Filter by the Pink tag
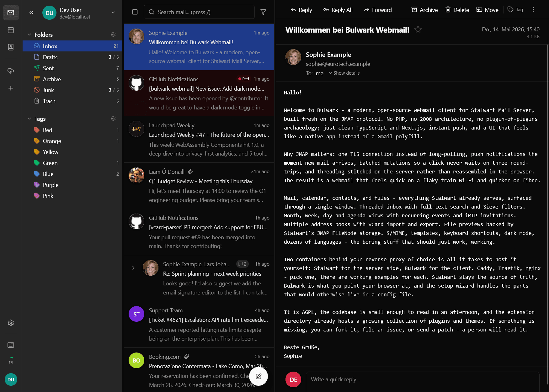Image resolution: width=549 pixels, height=392 pixels. (x=72, y=196)
